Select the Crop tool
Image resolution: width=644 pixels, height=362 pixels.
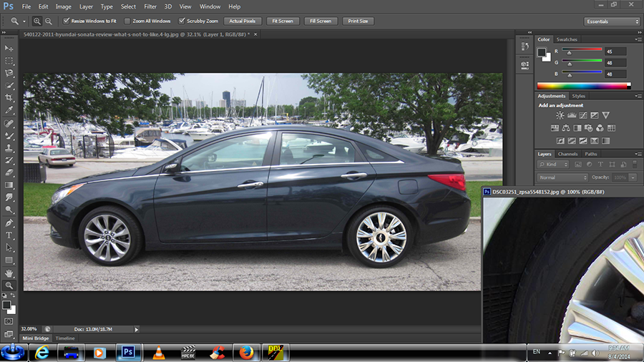click(9, 97)
